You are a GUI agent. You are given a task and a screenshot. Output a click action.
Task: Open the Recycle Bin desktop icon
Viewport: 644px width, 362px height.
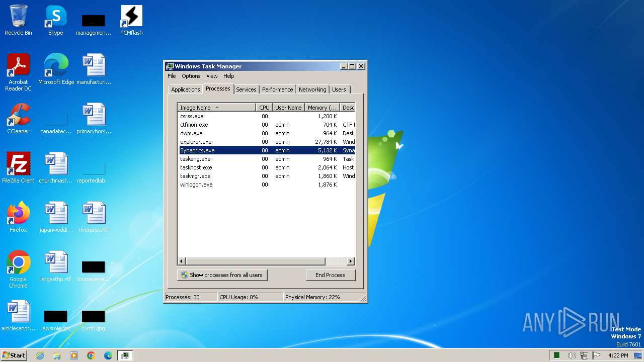[x=18, y=21]
